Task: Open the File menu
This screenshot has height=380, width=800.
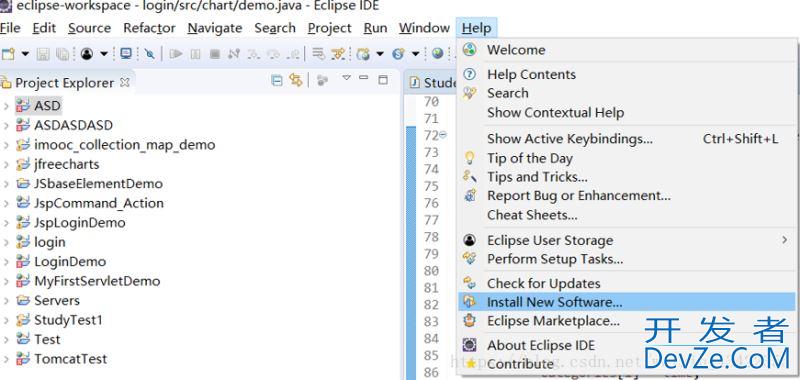Action: click(x=10, y=28)
